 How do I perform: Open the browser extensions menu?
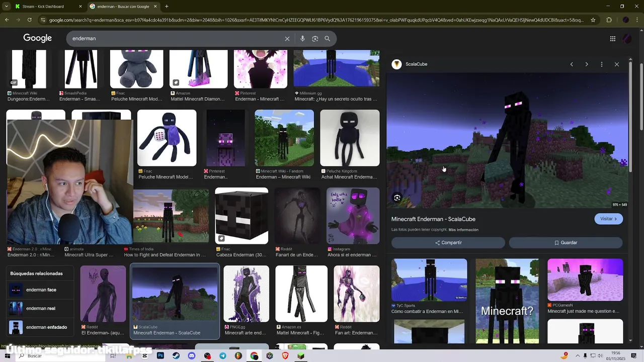609,20
